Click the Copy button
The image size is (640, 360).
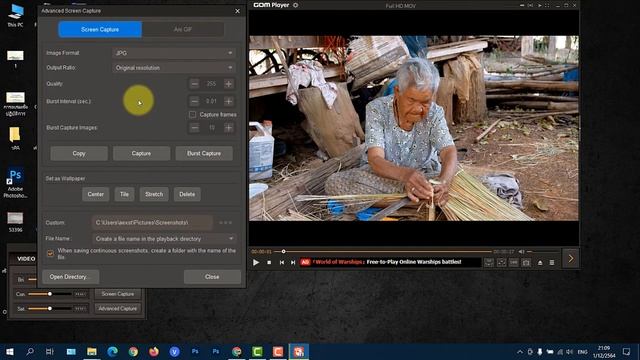tap(79, 153)
